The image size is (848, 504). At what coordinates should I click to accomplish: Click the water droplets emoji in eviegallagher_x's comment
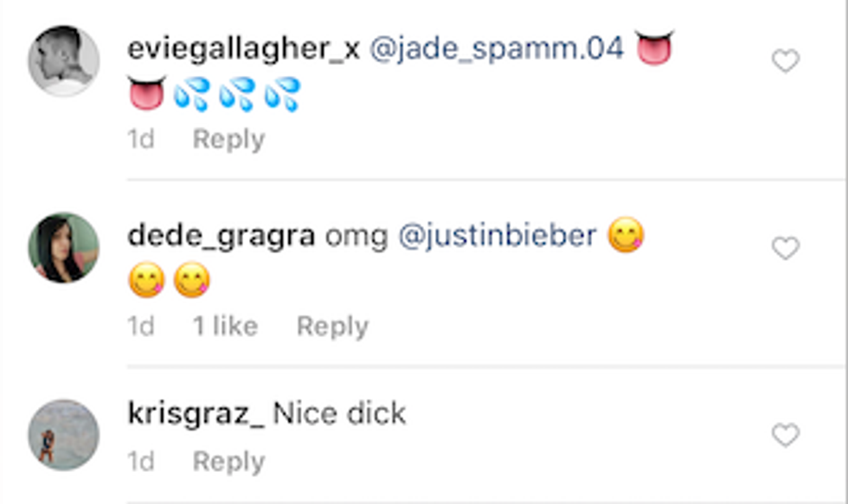[237, 94]
